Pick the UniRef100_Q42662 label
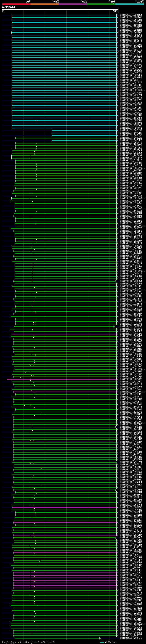 (131, 110)
